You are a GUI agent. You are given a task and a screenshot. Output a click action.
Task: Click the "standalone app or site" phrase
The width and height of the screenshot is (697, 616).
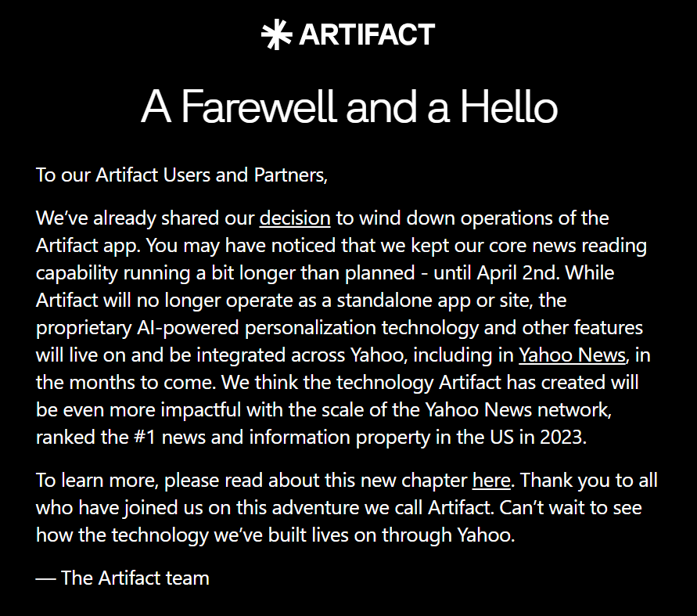451,300
